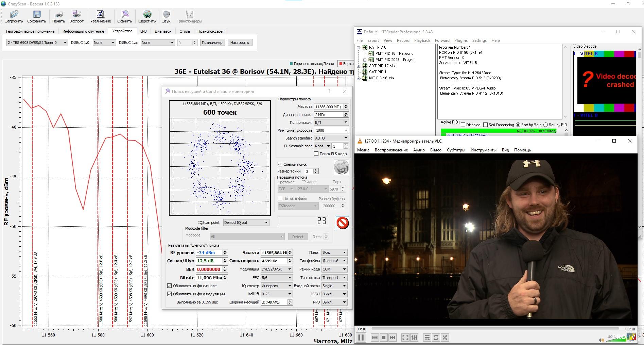Expand the SDT PID 17 tree node
This screenshot has height=345, width=644.
(x=359, y=66)
